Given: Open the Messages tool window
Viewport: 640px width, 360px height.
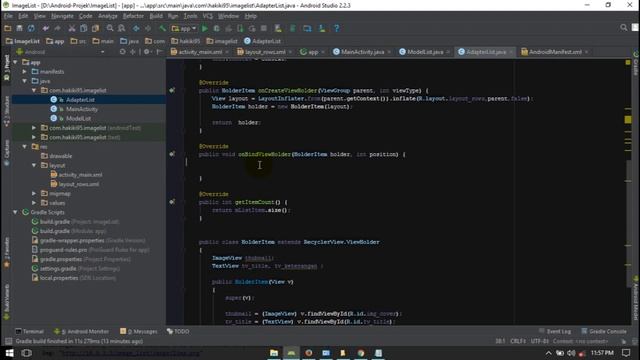Looking at the screenshot, I should [138, 331].
